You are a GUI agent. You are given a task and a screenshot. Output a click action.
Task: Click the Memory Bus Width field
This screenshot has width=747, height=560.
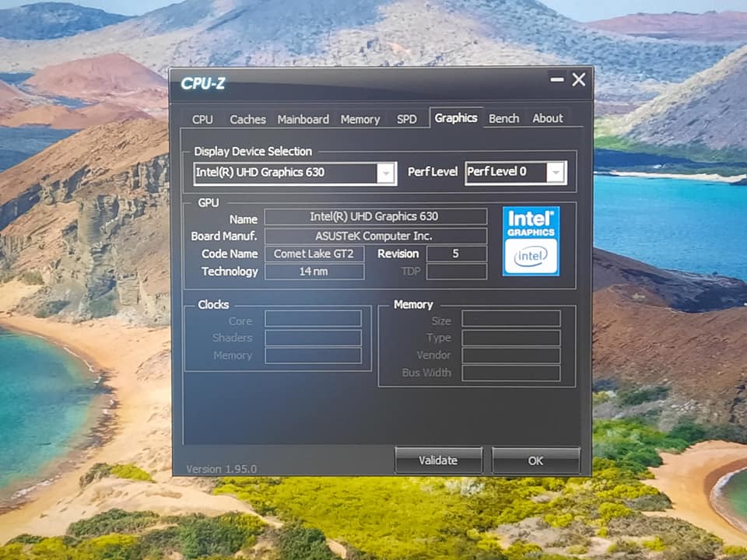coord(511,373)
